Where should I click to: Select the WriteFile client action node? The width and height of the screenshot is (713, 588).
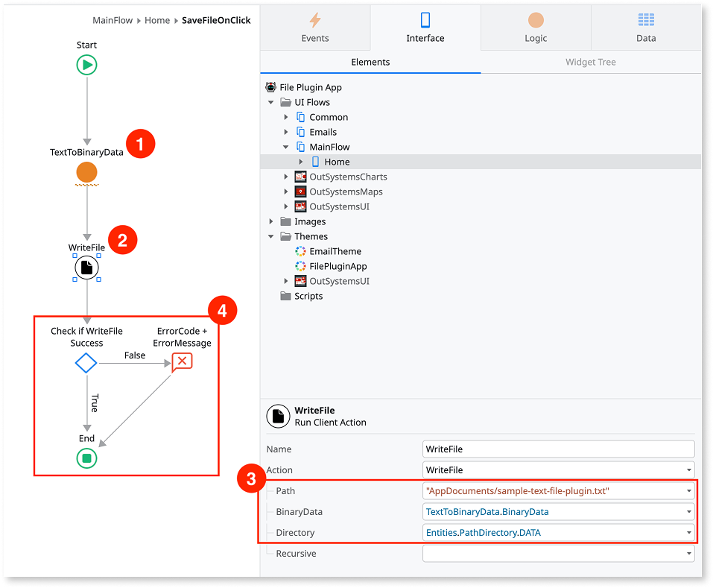point(86,268)
